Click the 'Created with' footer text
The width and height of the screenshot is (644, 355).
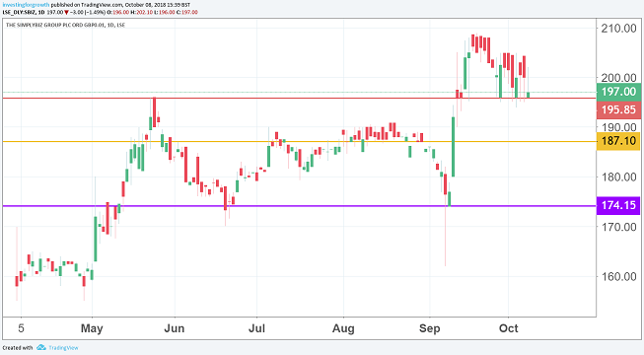coord(18,347)
